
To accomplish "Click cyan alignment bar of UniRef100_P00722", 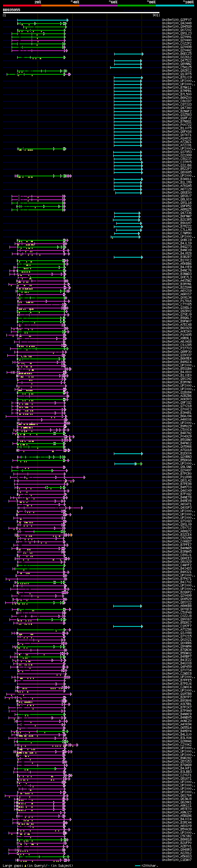I will tap(128, 125).
